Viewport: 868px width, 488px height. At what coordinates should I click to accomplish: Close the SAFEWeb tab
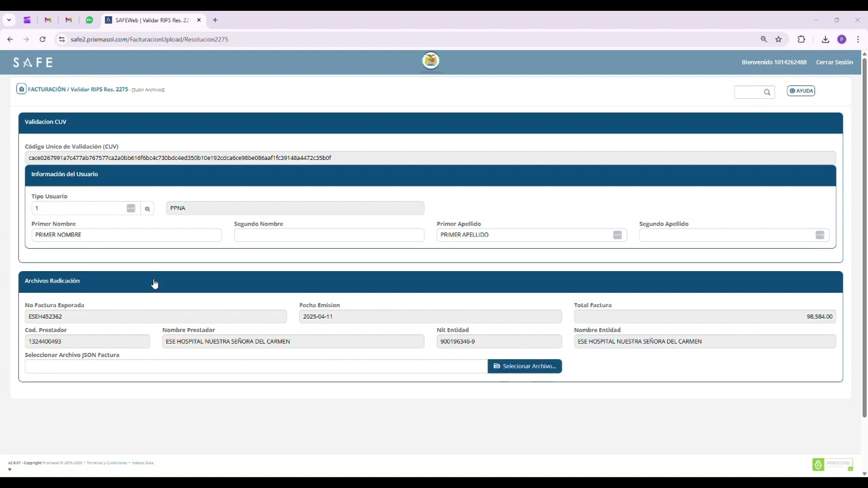click(x=199, y=20)
